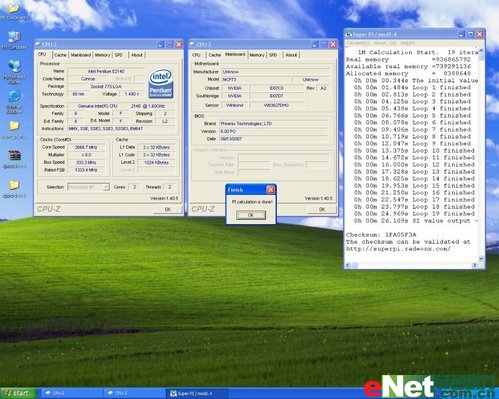Open the Help menu in Super PI

(407, 43)
